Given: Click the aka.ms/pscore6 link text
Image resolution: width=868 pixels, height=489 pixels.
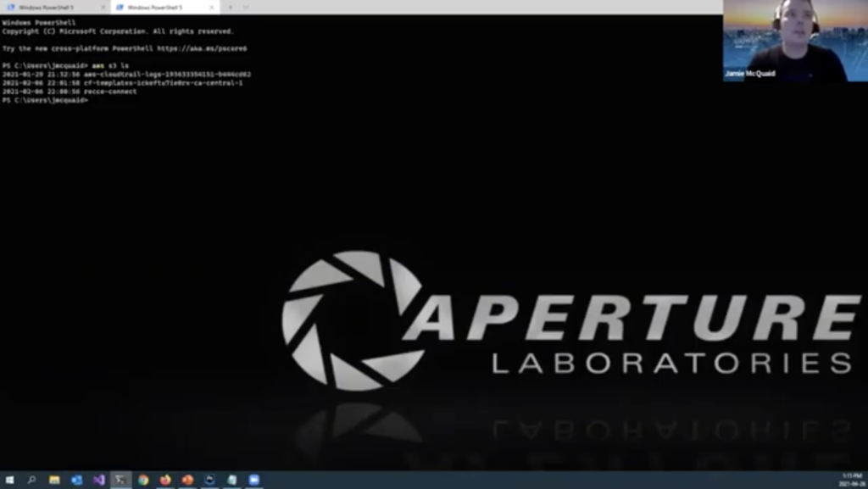Looking at the screenshot, I should pos(202,48).
